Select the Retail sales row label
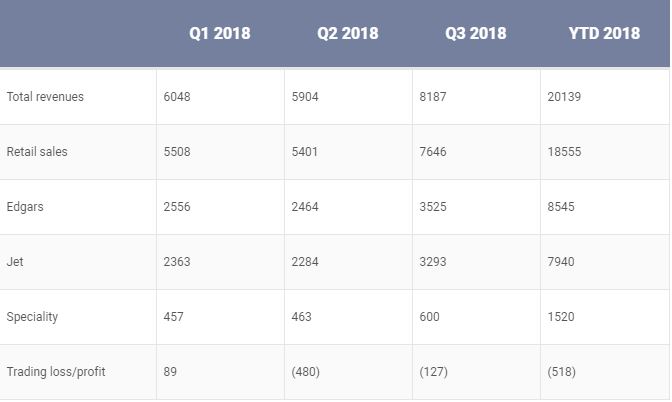Image resolution: width=672 pixels, height=402 pixels. tap(37, 152)
